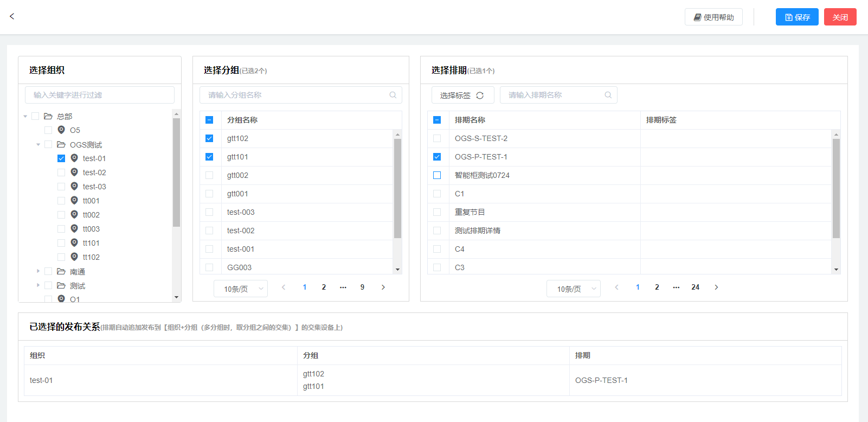Click the organization tree scrollbar thumb
Screen dimensions: 868x422
tap(176, 172)
